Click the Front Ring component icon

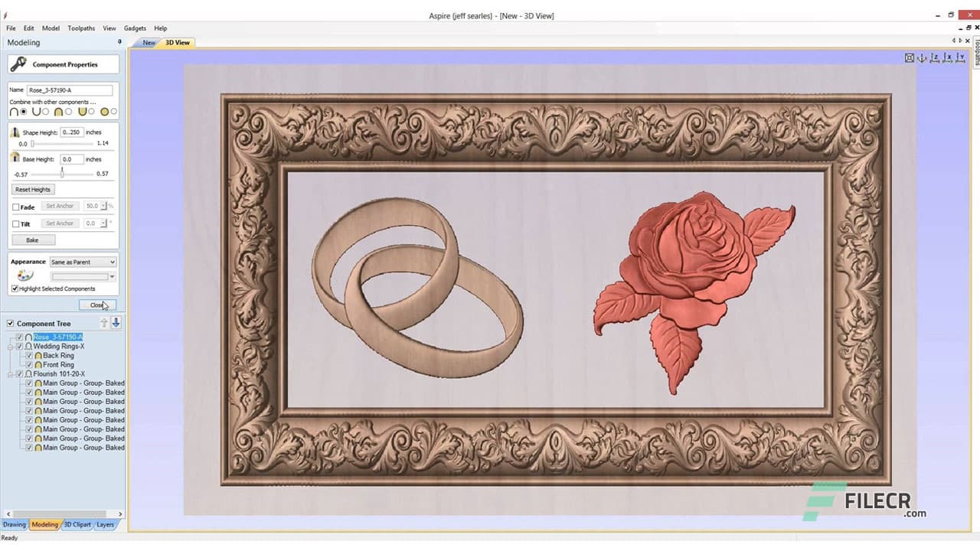(x=38, y=364)
